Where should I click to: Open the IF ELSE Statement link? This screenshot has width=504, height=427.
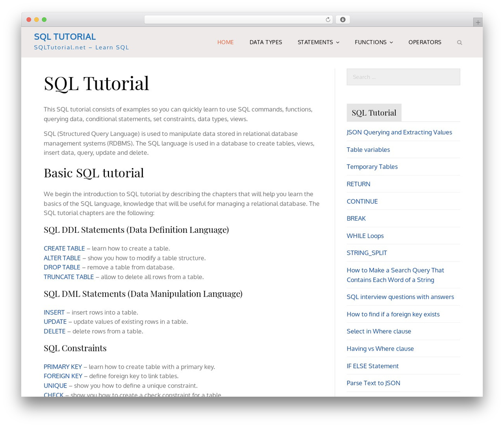[x=372, y=366]
